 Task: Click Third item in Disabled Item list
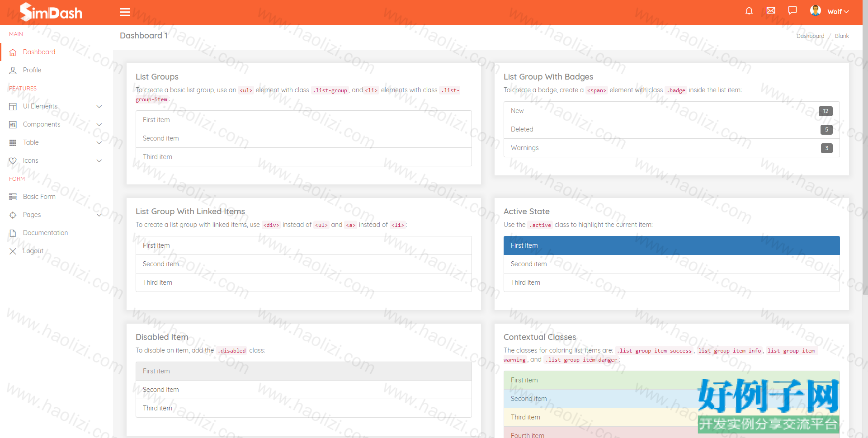coord(303,408)
